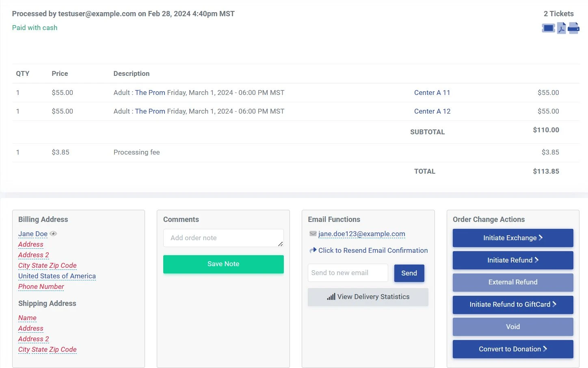The width and height of the screenshot is (588, 368).
Task: Click Resend Email Confirmation arrow icon
Action: [313, 250]
